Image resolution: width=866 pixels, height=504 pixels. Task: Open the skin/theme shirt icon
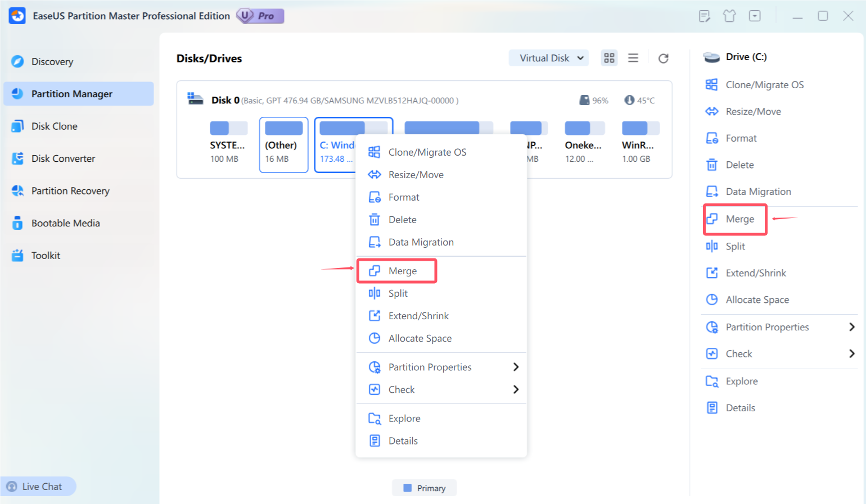[729, 16]
